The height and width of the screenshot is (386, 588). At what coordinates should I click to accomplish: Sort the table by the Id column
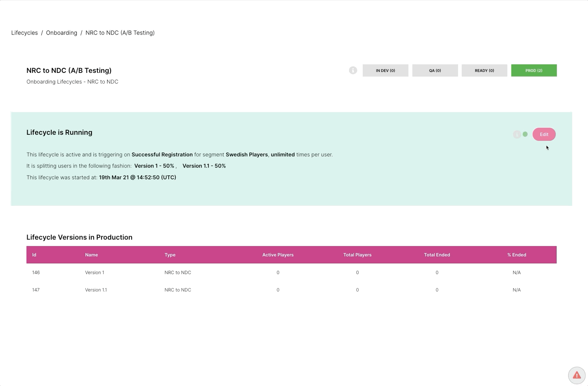[x=34, y=255]
